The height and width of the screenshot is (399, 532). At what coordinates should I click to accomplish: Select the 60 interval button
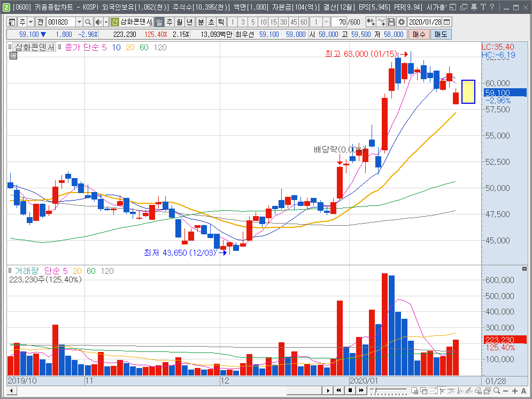304,22
